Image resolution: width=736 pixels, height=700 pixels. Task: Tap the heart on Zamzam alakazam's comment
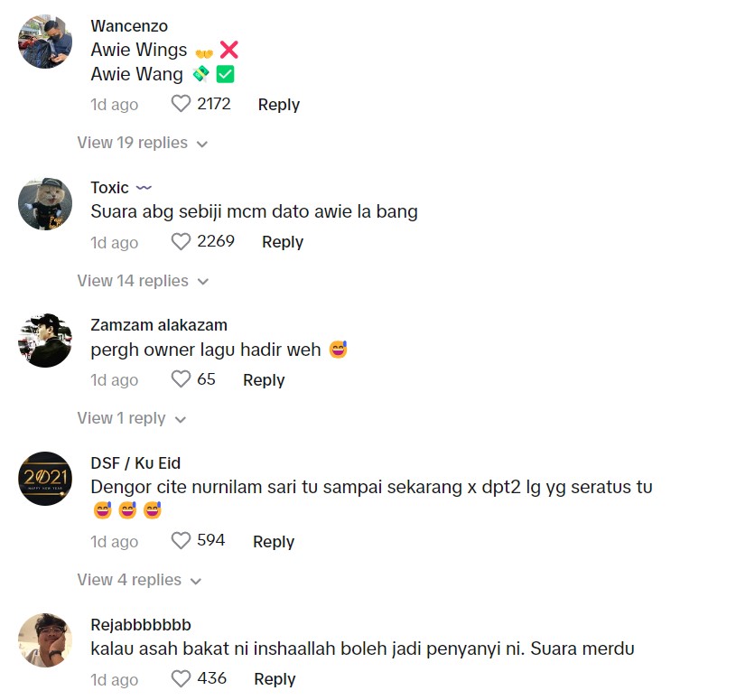[181, 379]
